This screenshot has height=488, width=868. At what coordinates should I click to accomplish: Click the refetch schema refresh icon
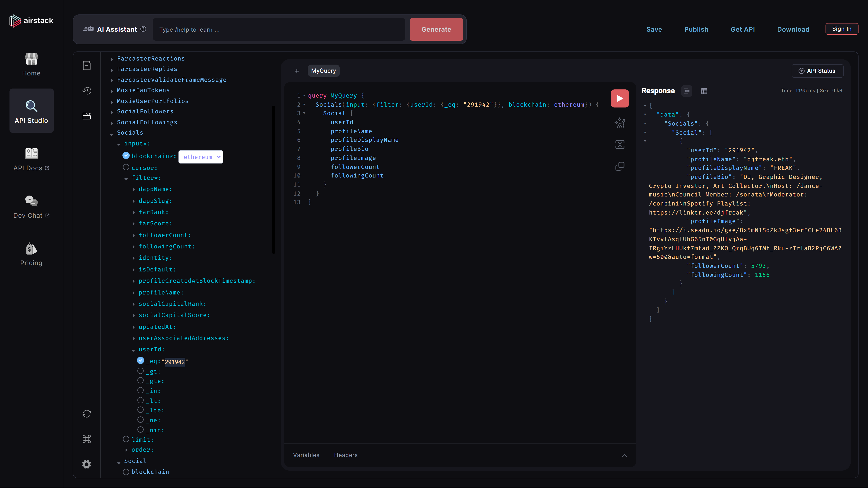pyautogui.click(x=87, y=413)
